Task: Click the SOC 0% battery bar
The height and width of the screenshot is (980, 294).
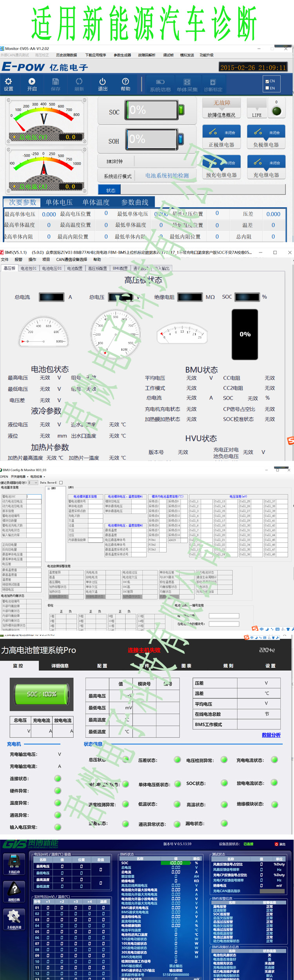Action: [155, 110]
